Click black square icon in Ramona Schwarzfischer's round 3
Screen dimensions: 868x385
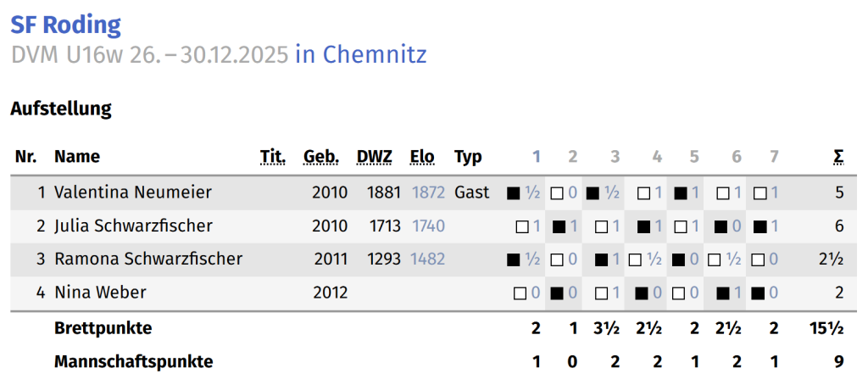click(603, 259)
